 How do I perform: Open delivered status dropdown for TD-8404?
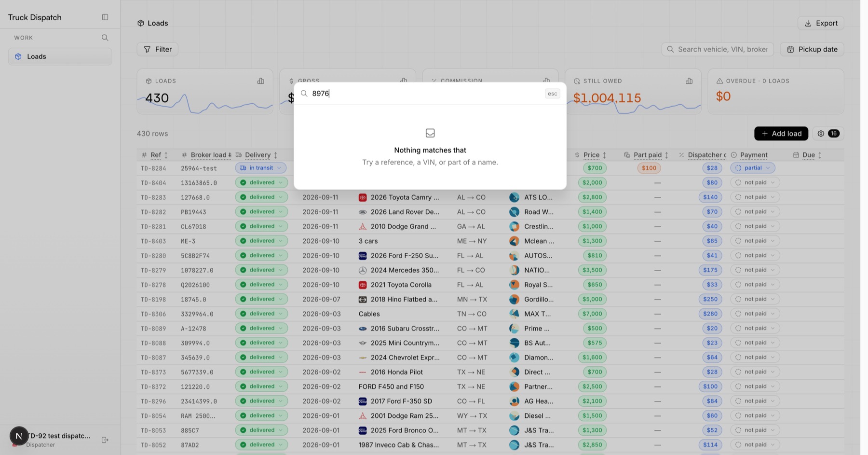coord(261,182)
